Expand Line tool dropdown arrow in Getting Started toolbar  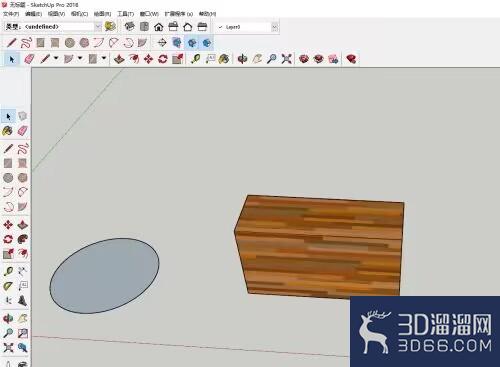click(56, 58)
